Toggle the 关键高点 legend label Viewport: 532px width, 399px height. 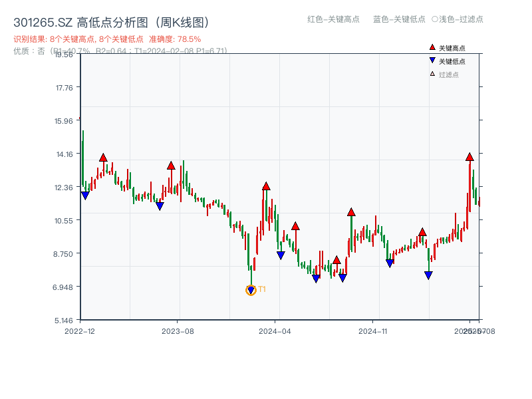tap(452, 48)
